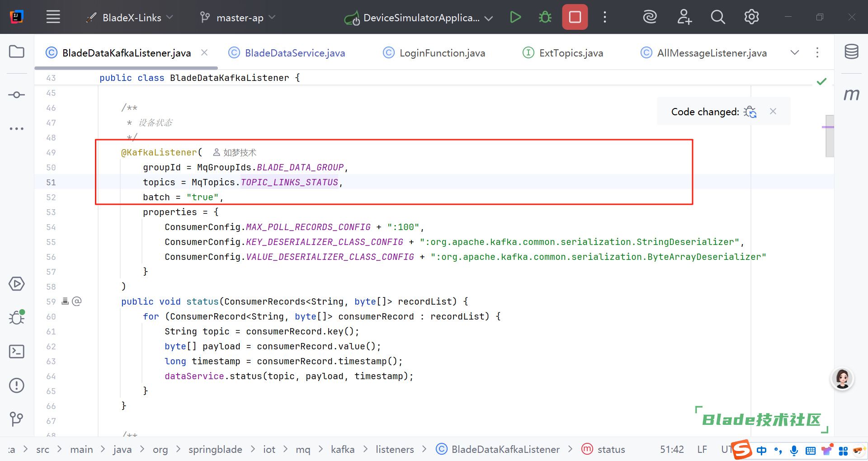Select java in the breadcrumb bar
Image resolution: width=868 pixels, height=461 pixels.
pos(122,449)
